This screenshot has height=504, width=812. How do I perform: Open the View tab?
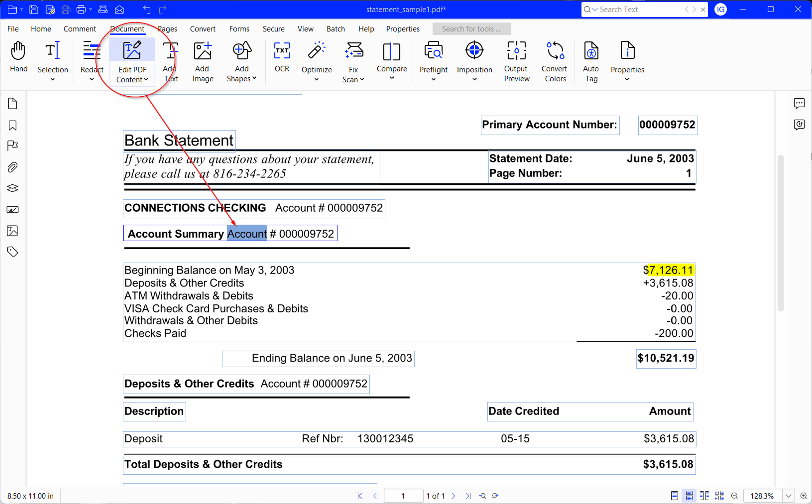pos(306,29)
